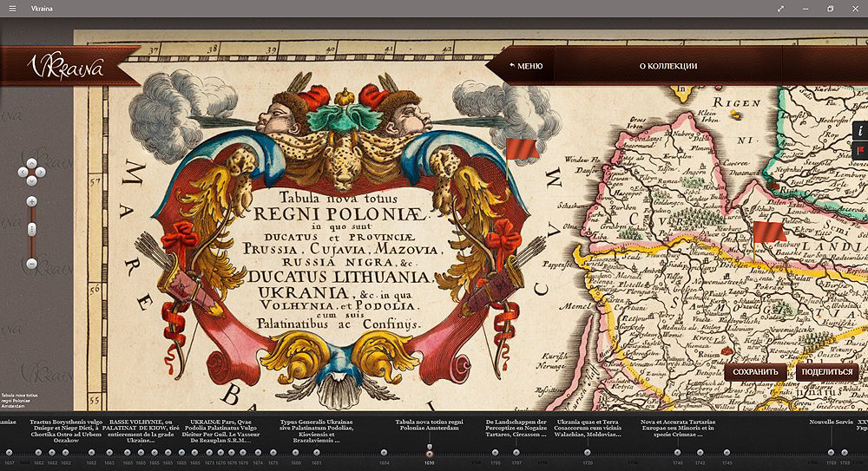Select the 1684 timeline marker
This screenshot has height=471, width=868.
(x=384, y=453)
